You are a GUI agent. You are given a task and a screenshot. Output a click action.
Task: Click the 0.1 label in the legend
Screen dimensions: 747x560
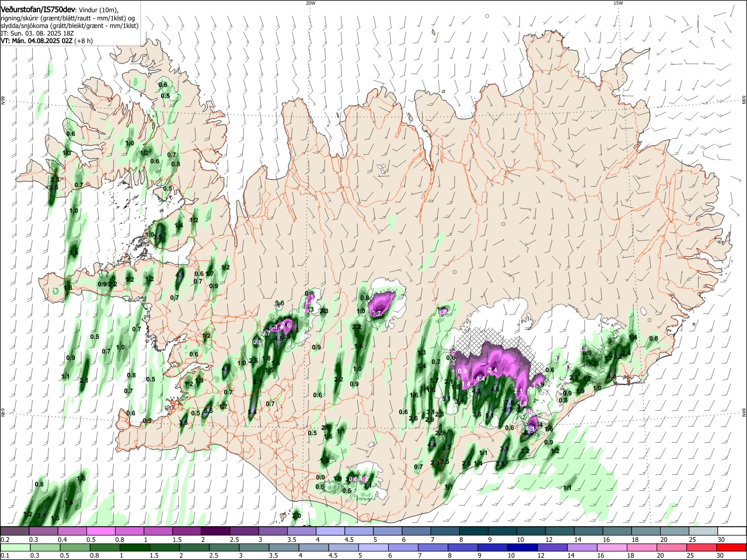[5, 555]
